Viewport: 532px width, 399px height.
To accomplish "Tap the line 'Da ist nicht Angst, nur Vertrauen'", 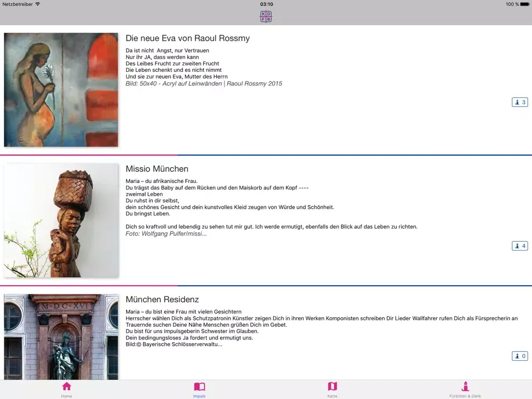I will [x=167, y=51].
